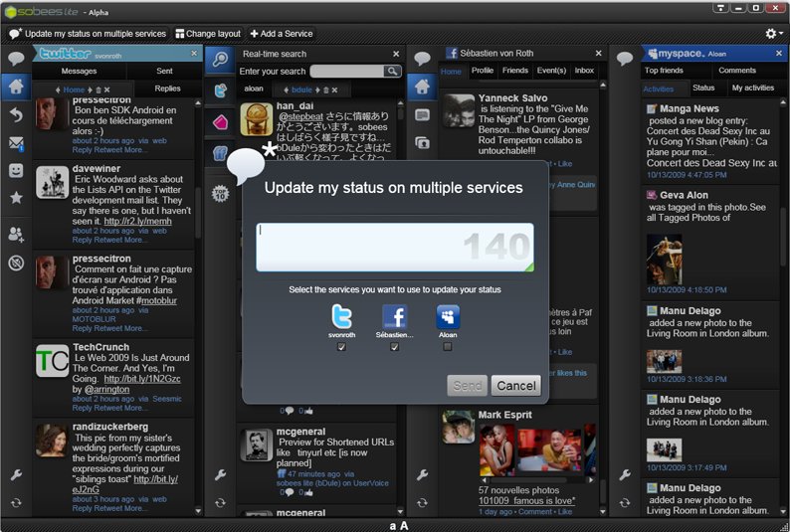790x532 pixels.
Task: Toggle svonroth Twitter checkbox
Action: coord(341,347)
